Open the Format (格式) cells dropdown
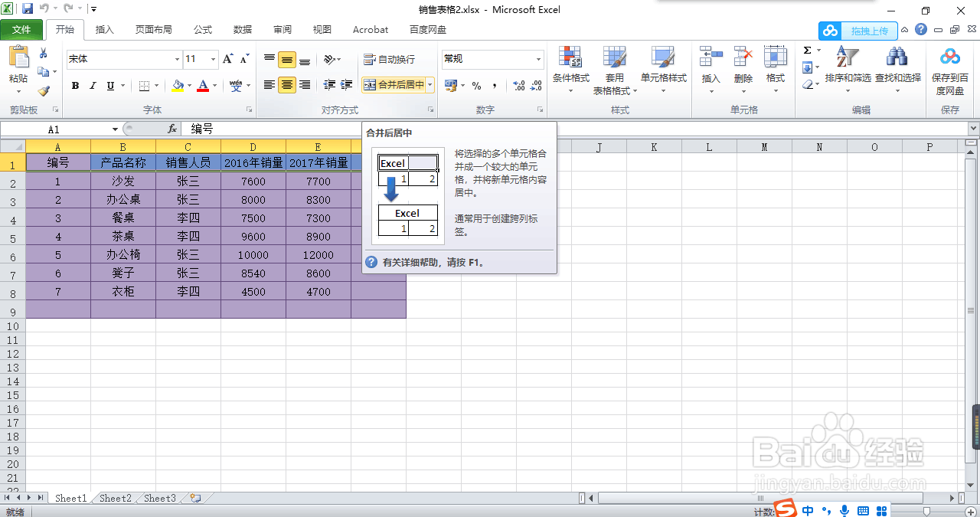The height and width of the screenshot is (517, 980). point(776,70)
